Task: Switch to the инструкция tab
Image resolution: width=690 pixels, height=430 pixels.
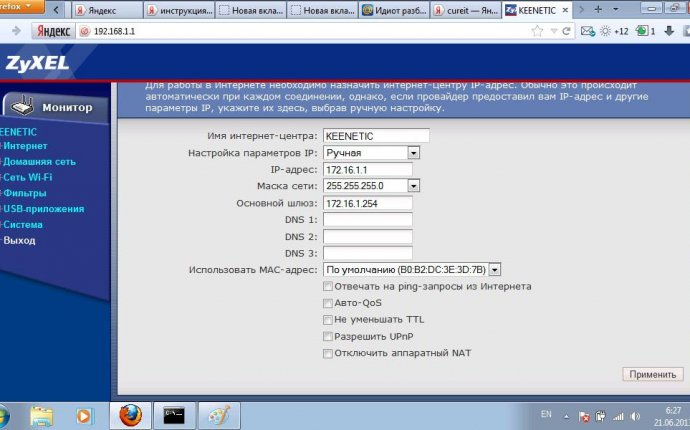Action: tap(180, 10)
